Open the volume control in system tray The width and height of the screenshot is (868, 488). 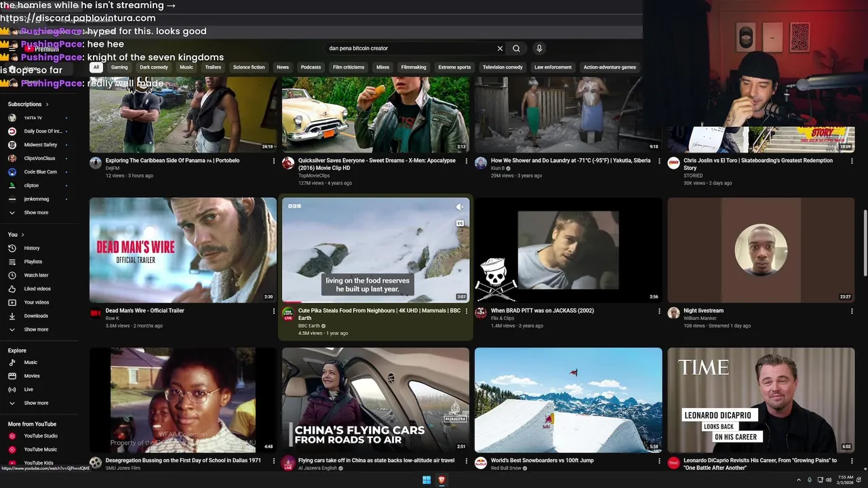tap(829, 480)
